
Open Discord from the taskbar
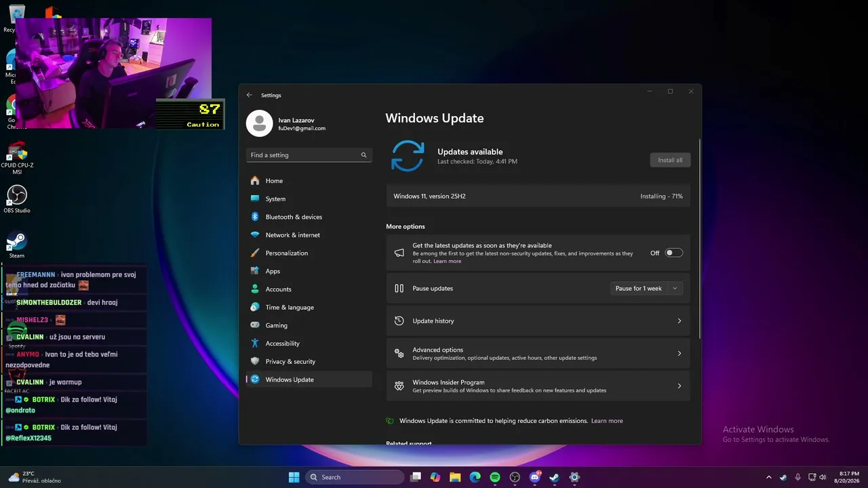(535, 477)
